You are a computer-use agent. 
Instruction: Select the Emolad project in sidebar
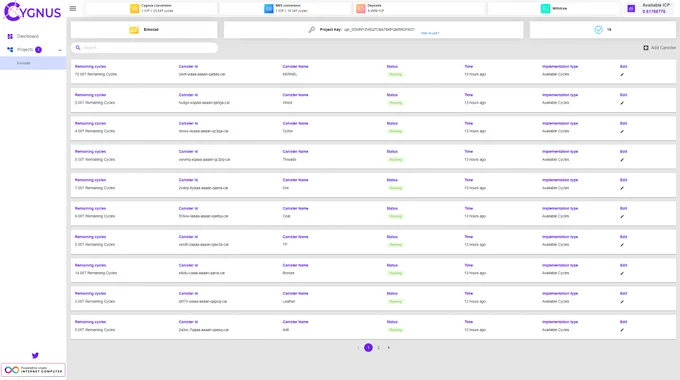(x=33, y=63)
